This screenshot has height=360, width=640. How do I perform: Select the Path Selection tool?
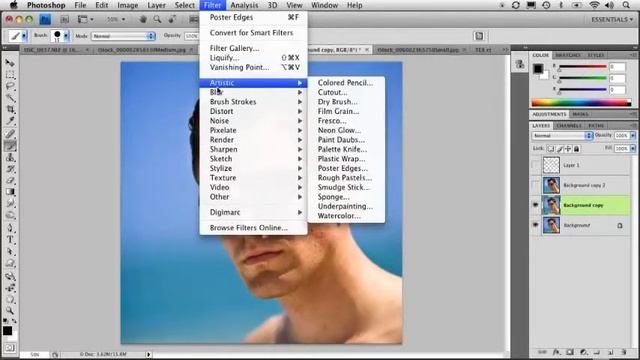10,252
